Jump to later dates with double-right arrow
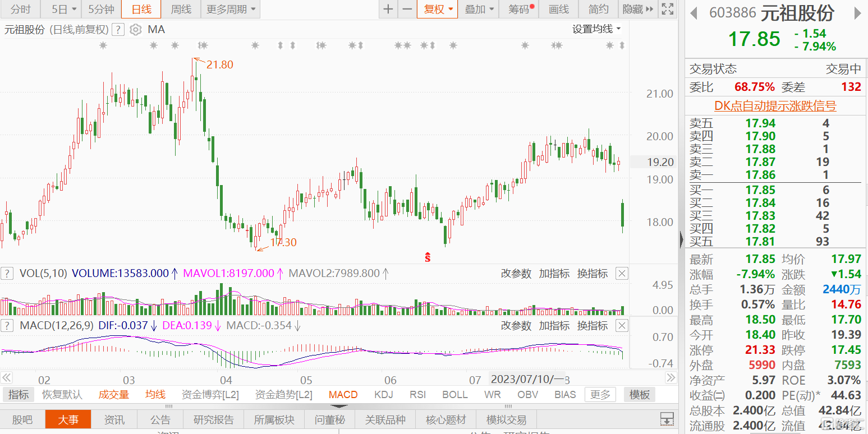Screen dimensions: 868x434 [670, 377]
